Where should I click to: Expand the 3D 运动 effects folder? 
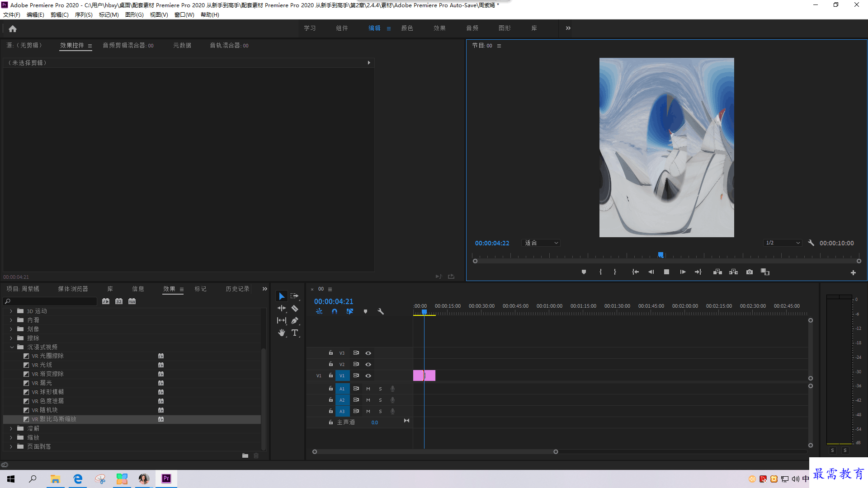tap(11, 311)
